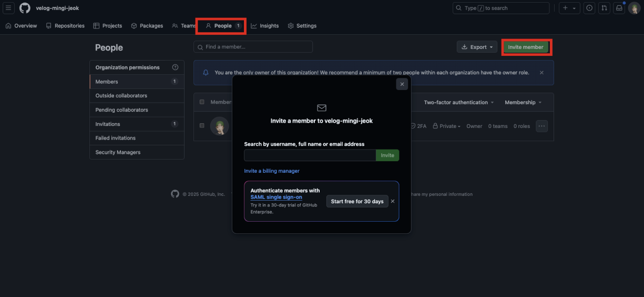Select Outside collaborators in sidebar

point(137,96)
